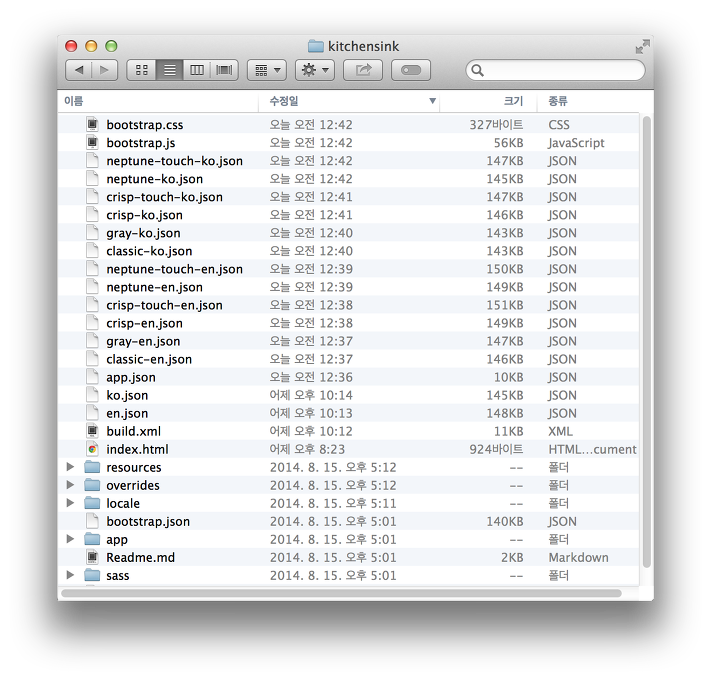Expand the resources folder
The height and width of the screenshot is (680, 711).
70,466
